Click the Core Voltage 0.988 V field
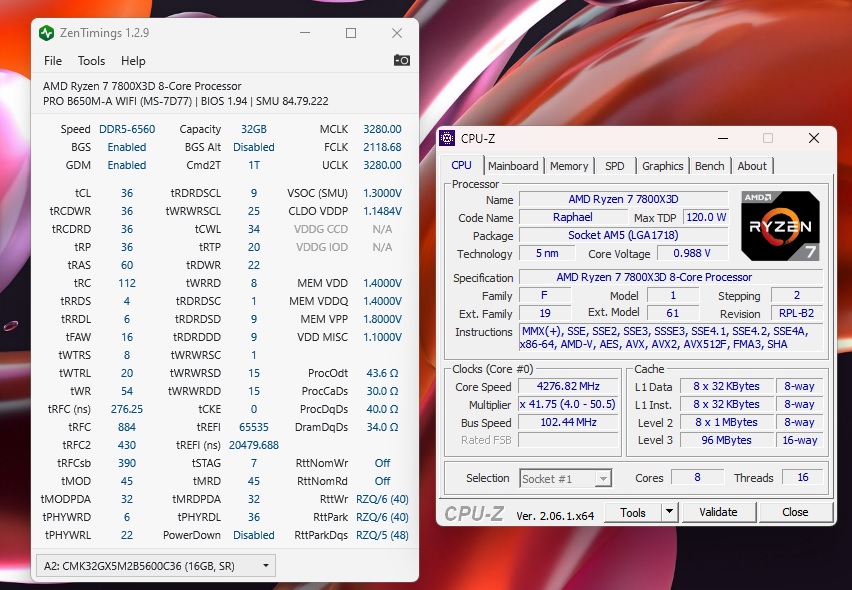 [x=692, y=253]
